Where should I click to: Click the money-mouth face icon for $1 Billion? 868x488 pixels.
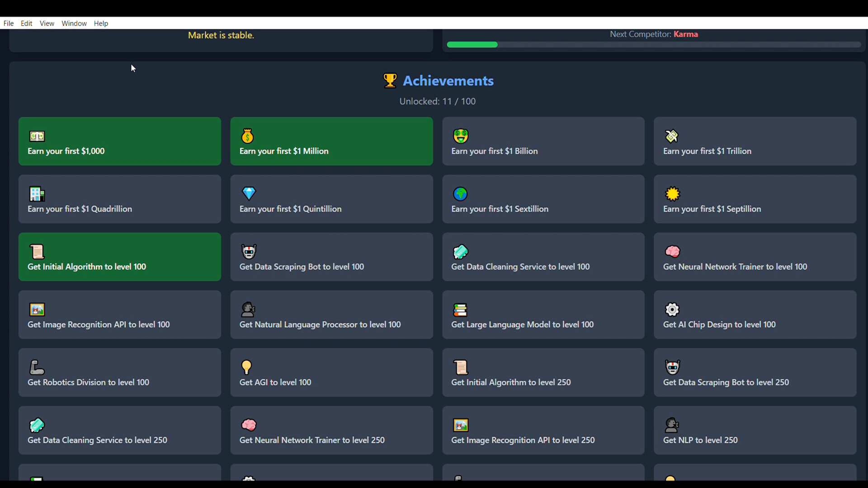pyautogui.click(x=460, y=136)
